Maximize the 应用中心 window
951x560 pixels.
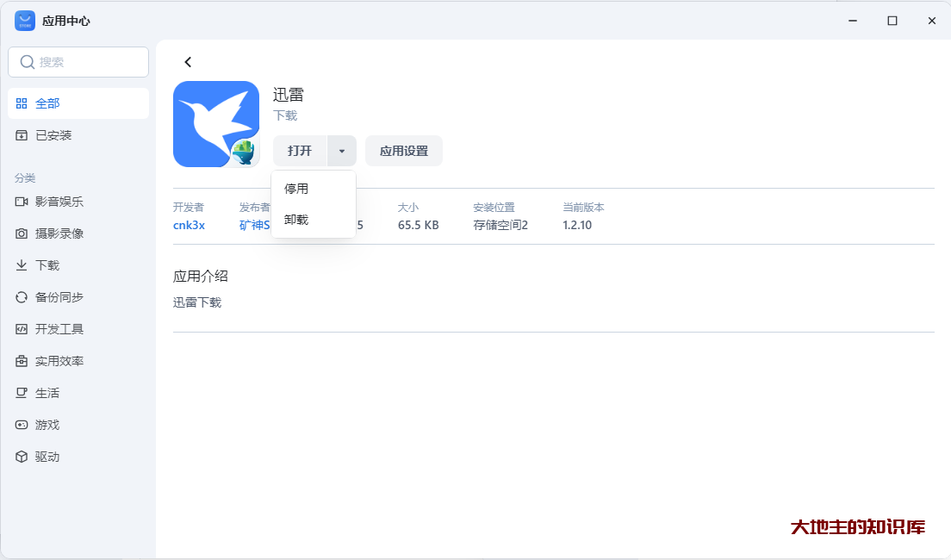click(x=892, y=21)
